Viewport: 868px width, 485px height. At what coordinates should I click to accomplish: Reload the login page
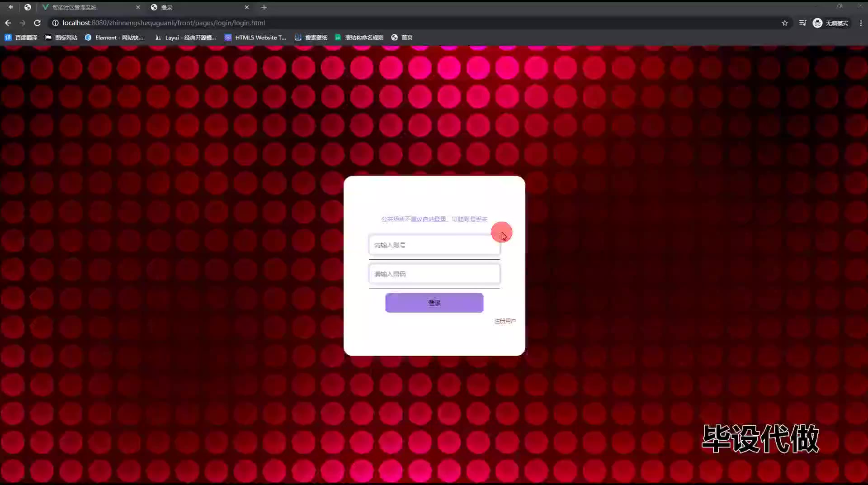tap(38, 23)
